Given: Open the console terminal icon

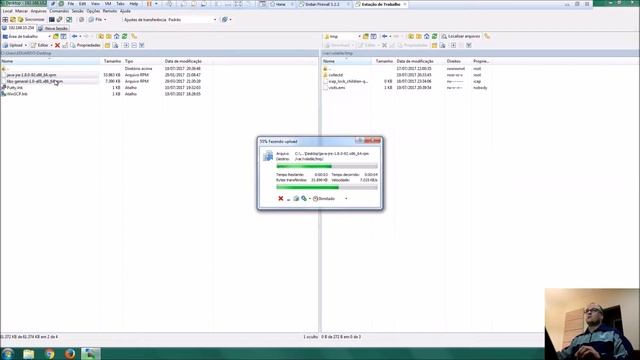Looking at the screenshot, I should pyautogui.click(x=52, y=19).
